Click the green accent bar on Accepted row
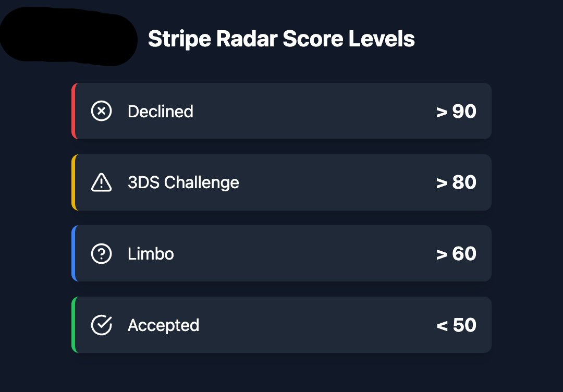This screenshot has height=392, width=563. coord(74,325)
